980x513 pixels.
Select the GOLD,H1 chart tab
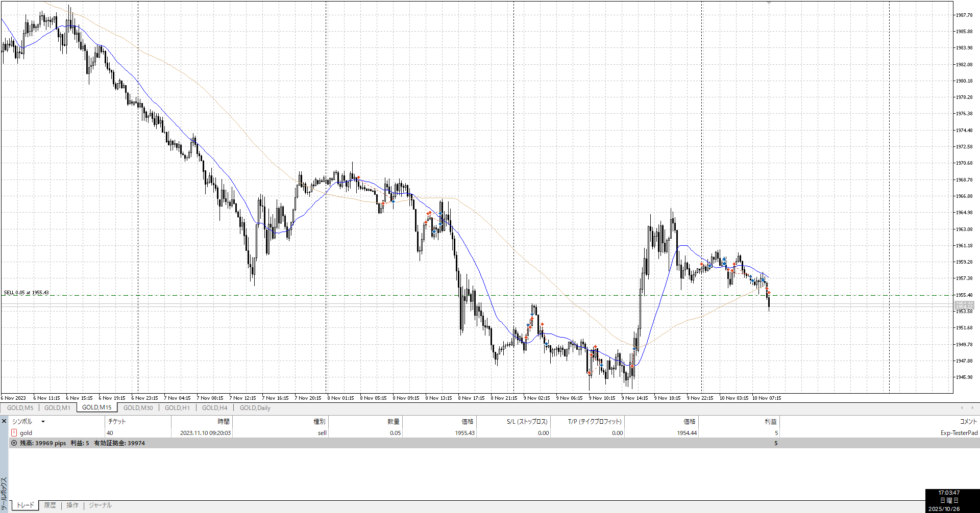pos(177,408)
